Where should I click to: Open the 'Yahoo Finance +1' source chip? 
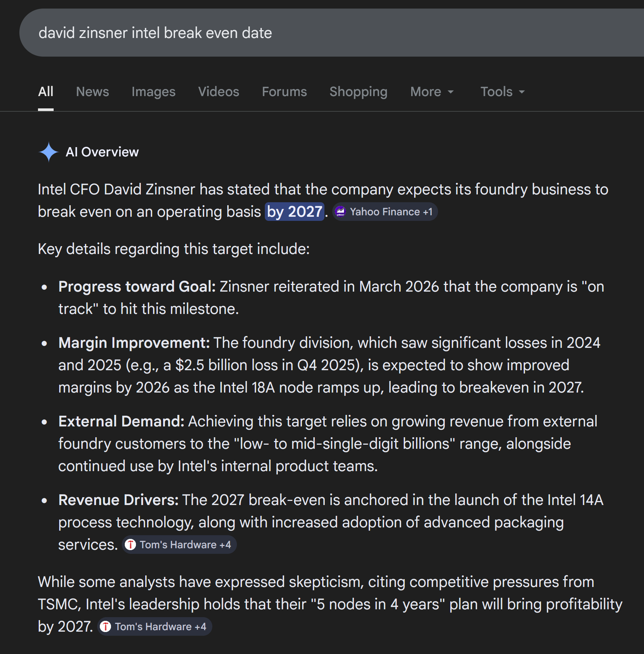coord(385,212)
